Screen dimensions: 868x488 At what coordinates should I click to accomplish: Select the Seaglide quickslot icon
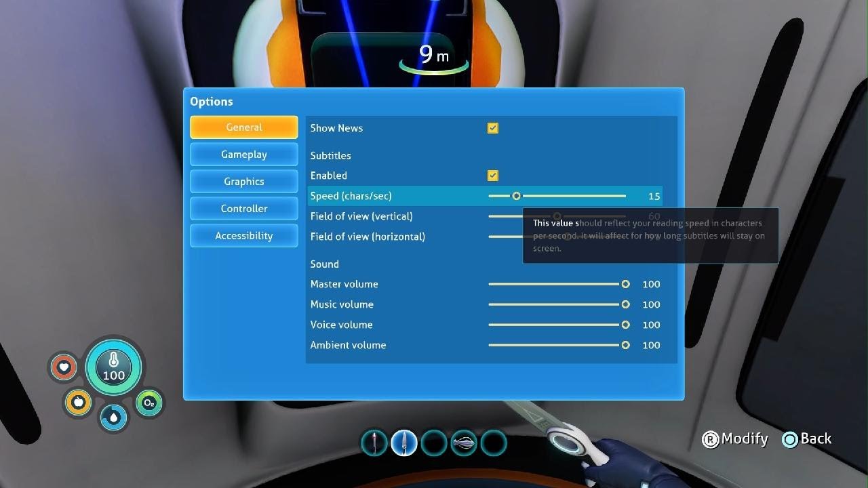(x=464, y=443)
